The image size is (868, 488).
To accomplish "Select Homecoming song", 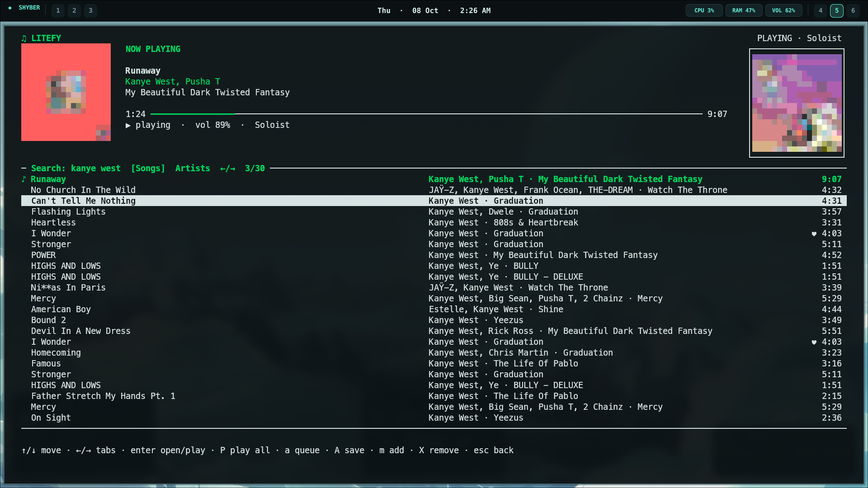I will pyautogui.click(x=56, y=353).
